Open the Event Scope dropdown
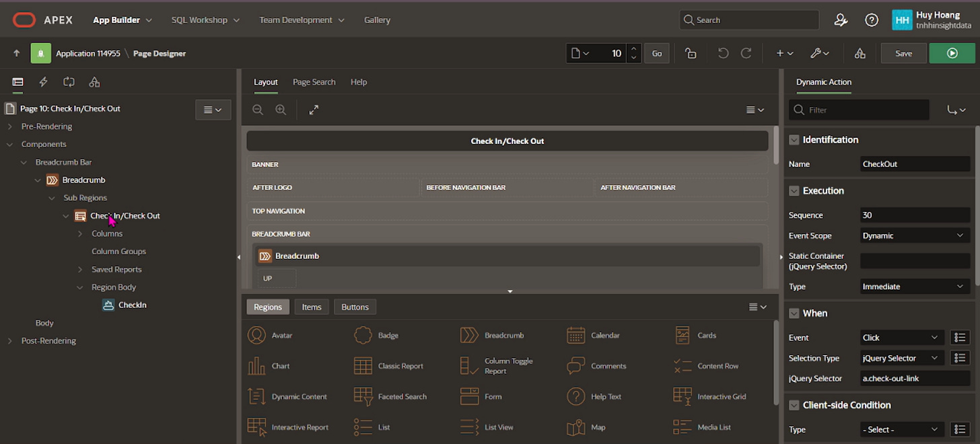Screen dimensions: 980x444 click(913, 235)
